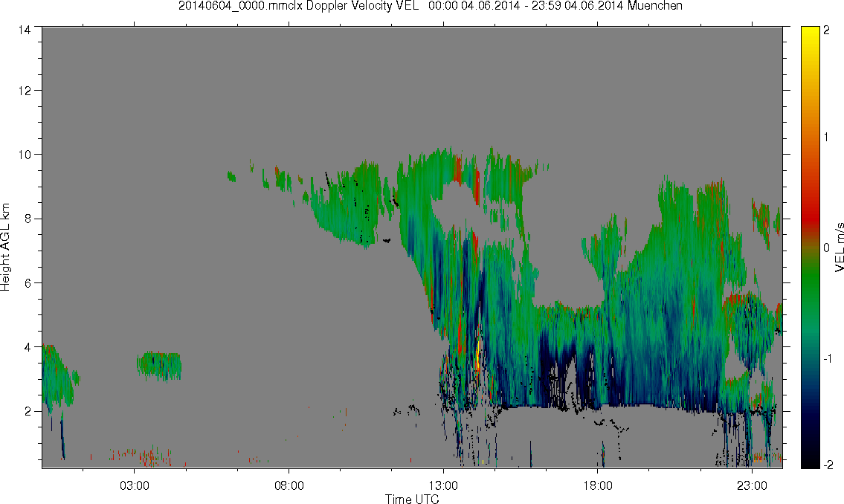This screenshot has height=504, width=844.
Task: Click the 'Time UTC' x-axis label
Action: (412, 499)
